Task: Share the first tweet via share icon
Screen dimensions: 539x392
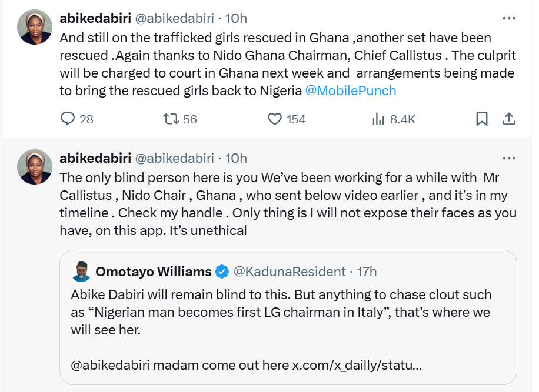Action: pos(508,119)
